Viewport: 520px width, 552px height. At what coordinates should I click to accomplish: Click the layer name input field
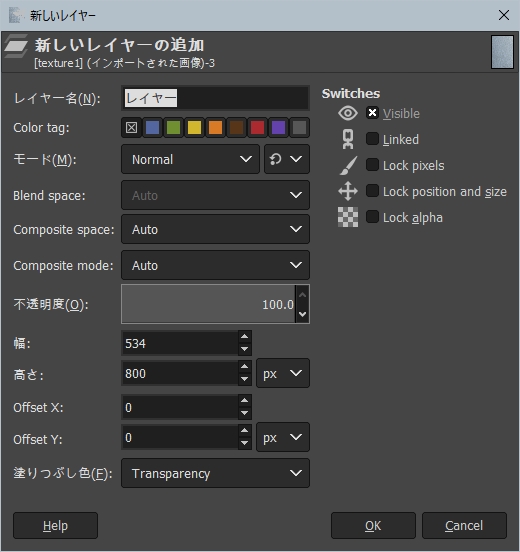coord(215,98)
